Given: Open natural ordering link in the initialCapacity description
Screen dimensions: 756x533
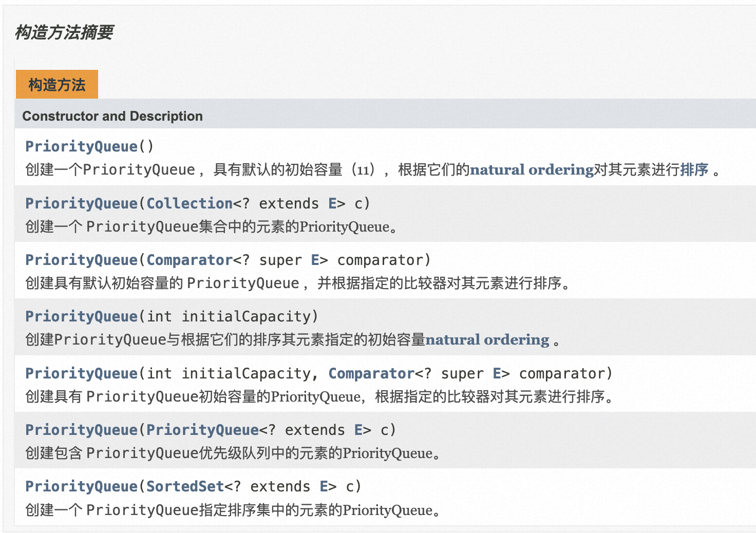Looking at the screenshot, I should pos(487,339).
